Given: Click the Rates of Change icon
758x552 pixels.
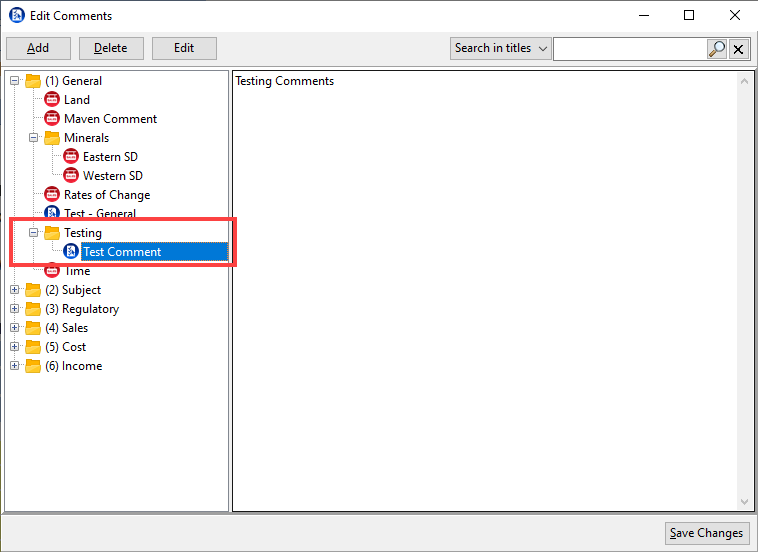Looking at the screenshot, I should tap(52, 195).
